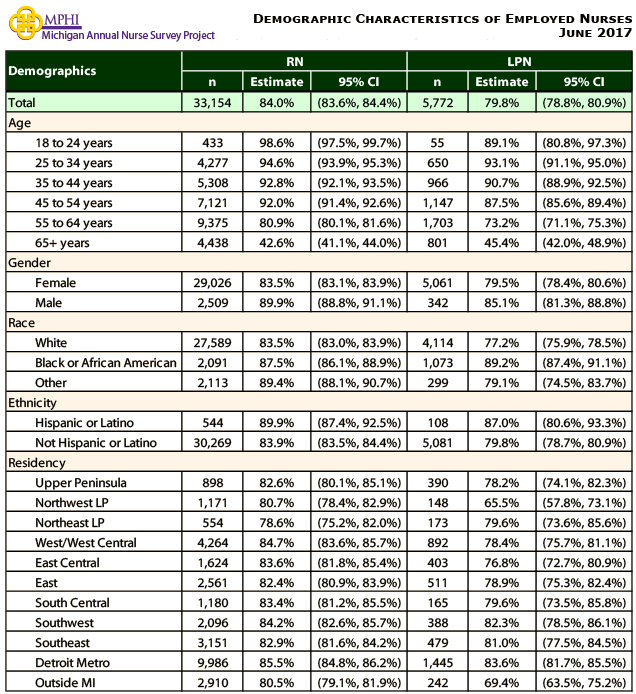This screenshot has height=694, width=636.
Task: Click the 'South Central' row label
Action: (72, 603)
